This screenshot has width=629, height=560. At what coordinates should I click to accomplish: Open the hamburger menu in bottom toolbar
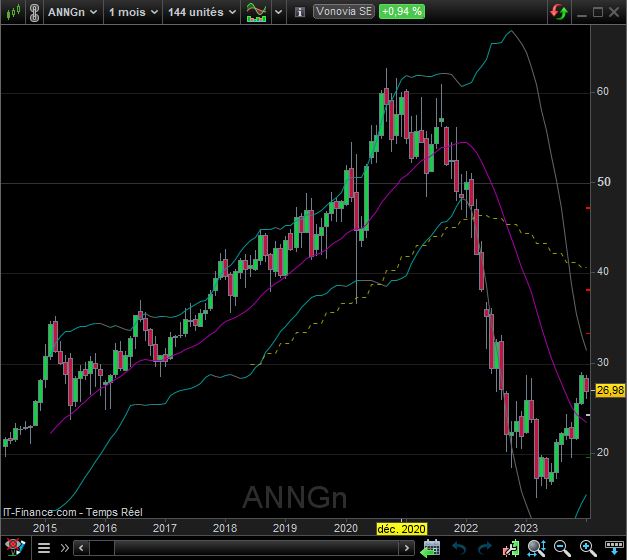point(44,548)
